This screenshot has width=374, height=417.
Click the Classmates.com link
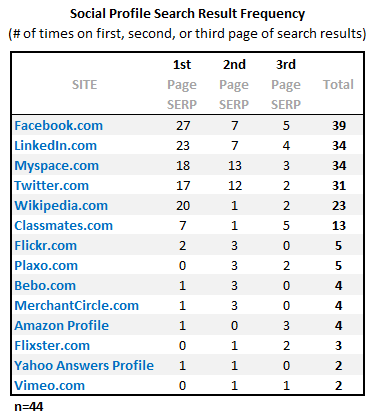pyautogui.click(x=63, y=226)
